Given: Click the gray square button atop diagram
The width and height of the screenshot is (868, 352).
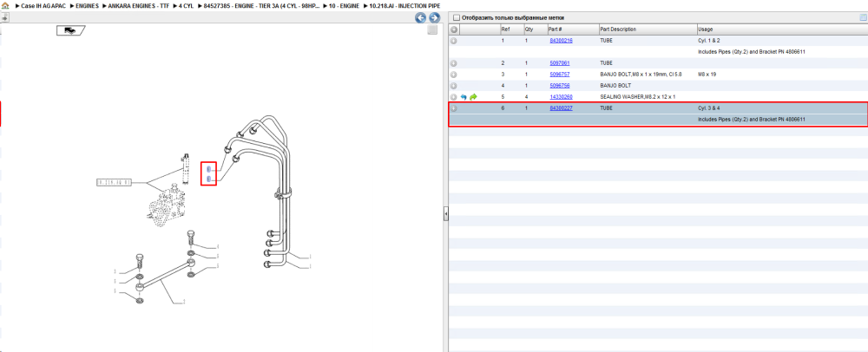Looking at the screenshot, I should (433, 29).
